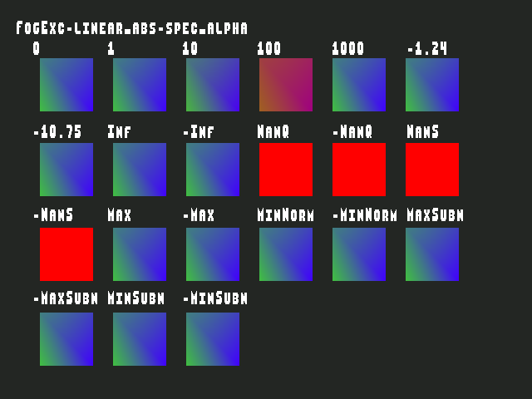This screenshot has width=532, height=399.
Task: Click the gradient square labeled -10.75
Action: (x=66, y=170)
